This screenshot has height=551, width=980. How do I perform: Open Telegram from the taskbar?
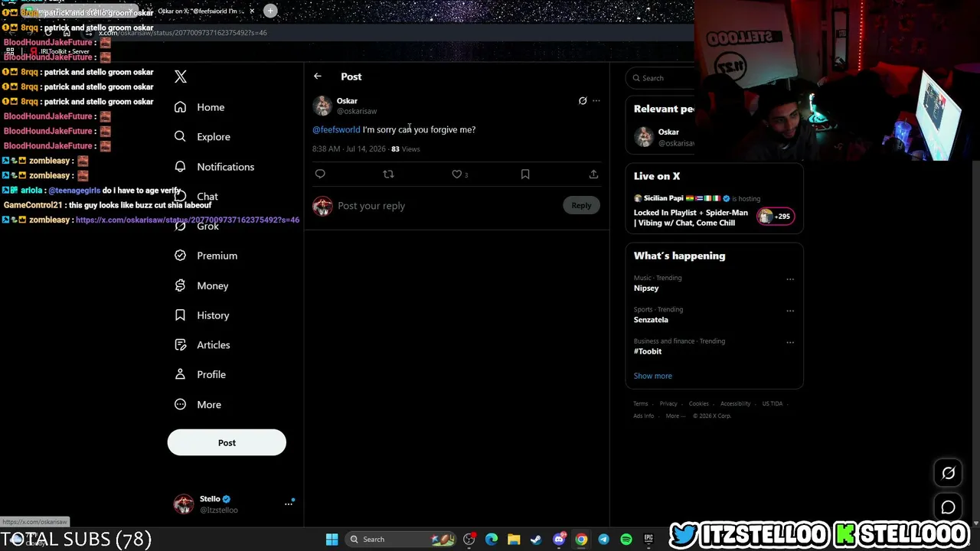603,540
